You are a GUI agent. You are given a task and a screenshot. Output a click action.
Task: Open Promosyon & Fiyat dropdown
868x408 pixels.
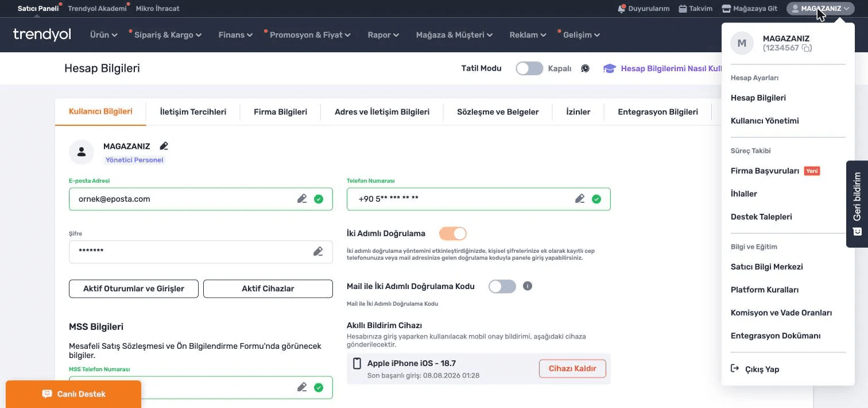point(310,34)
